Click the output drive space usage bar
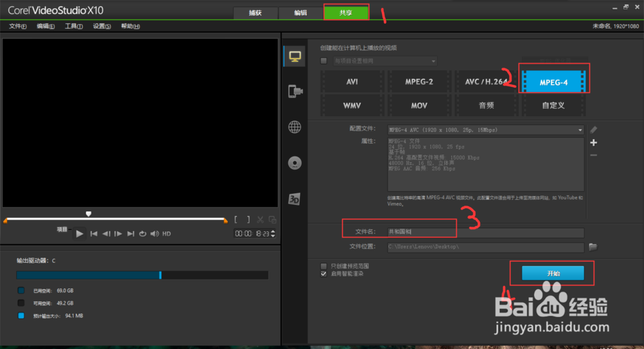The image size is (644, 349). [x=142, y=275]
